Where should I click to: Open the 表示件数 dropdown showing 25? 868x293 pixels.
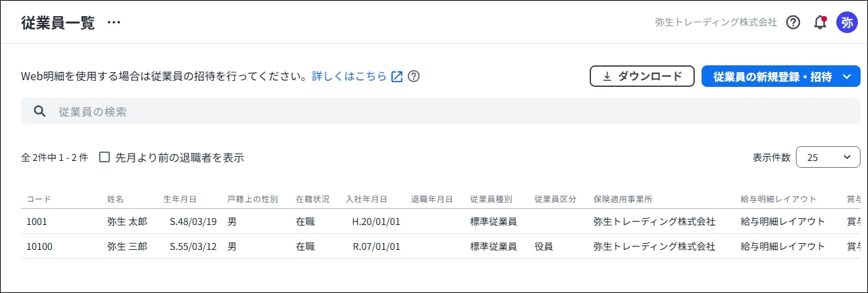click(x=828, y=157)
